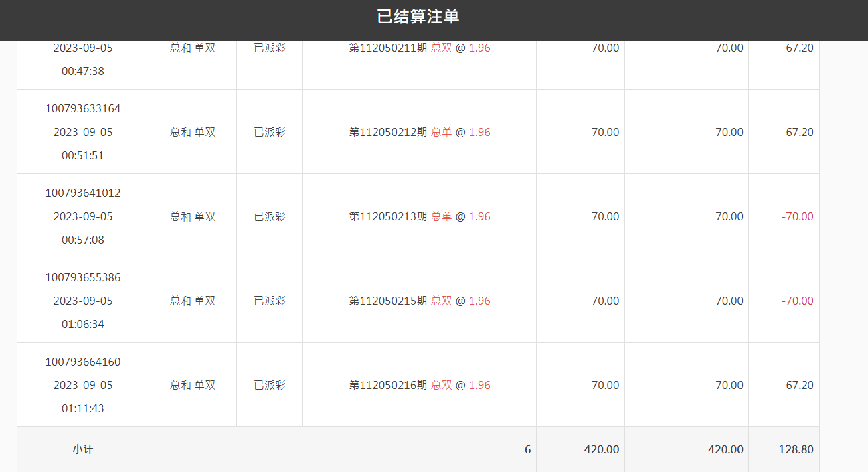Click subtotal profit value 128.80

(x=796, y=449)
